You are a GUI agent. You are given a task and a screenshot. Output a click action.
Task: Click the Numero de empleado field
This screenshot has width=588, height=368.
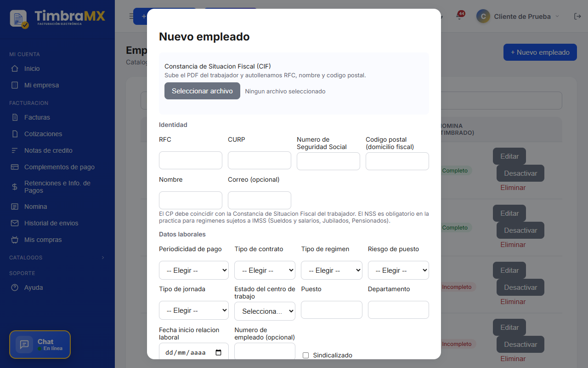265,351
